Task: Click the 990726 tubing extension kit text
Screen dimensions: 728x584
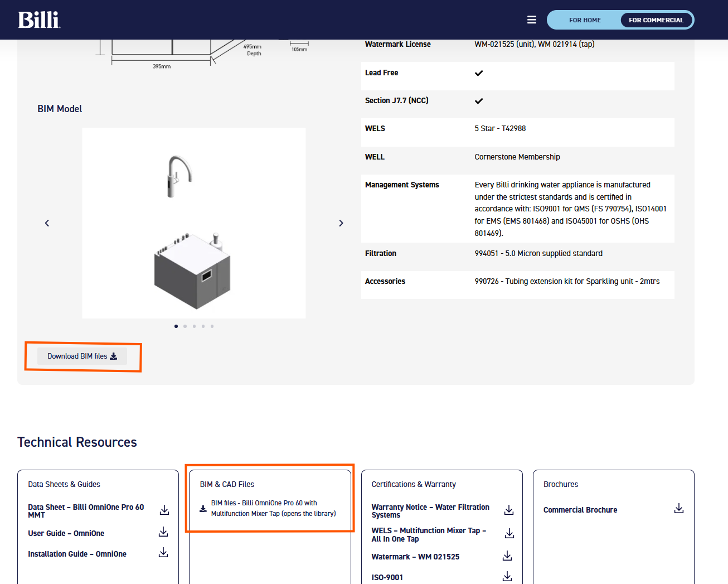Action: pos(567,281)
